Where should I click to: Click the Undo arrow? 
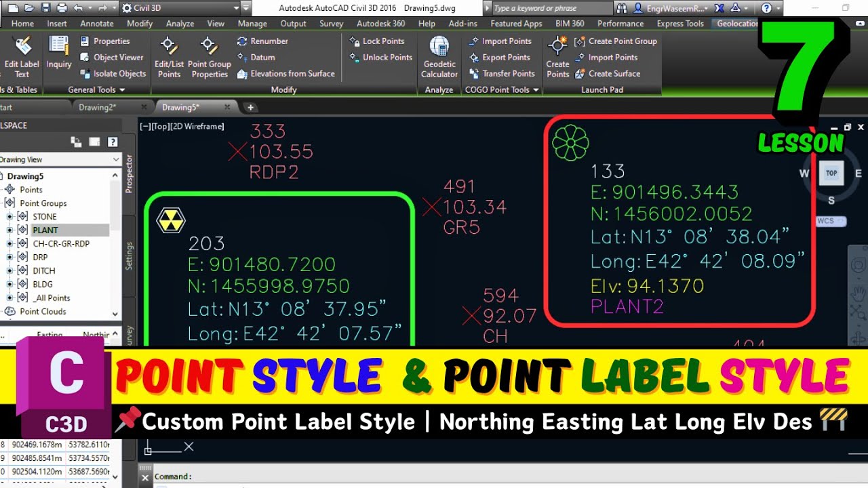tap(78, 8)
